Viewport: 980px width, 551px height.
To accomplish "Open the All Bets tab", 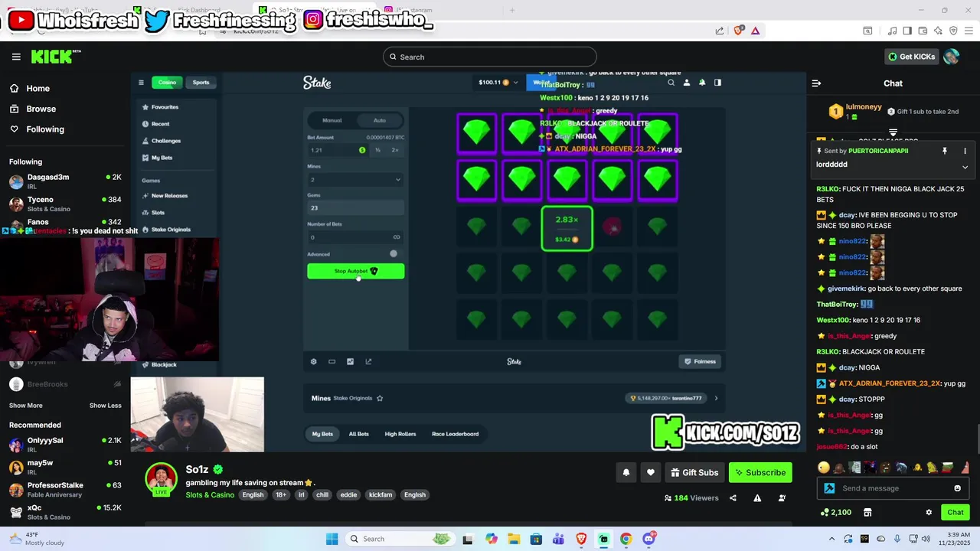I will [x=359, y=434].
